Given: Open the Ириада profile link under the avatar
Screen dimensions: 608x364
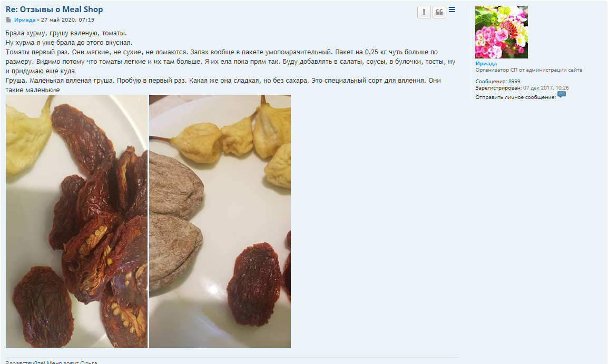Looking at the screenshot, I should pyautogui.click(x=486, y=64).
